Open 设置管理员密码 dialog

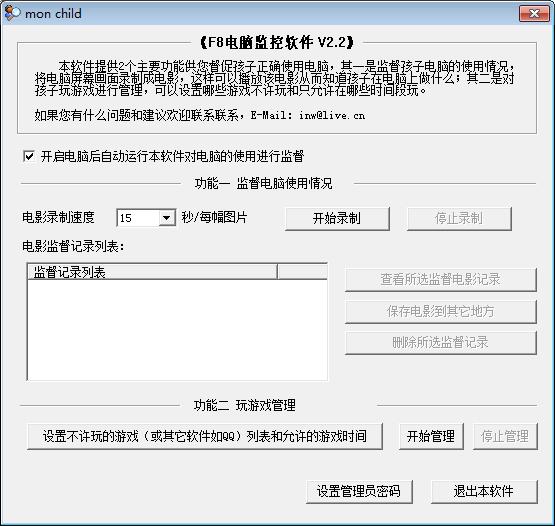click(359, 491)
